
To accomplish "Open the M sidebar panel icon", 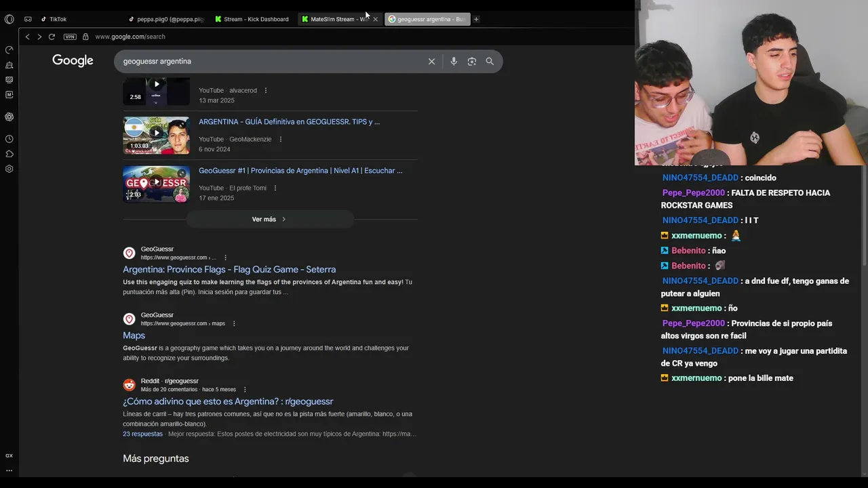I will [9, 95].
